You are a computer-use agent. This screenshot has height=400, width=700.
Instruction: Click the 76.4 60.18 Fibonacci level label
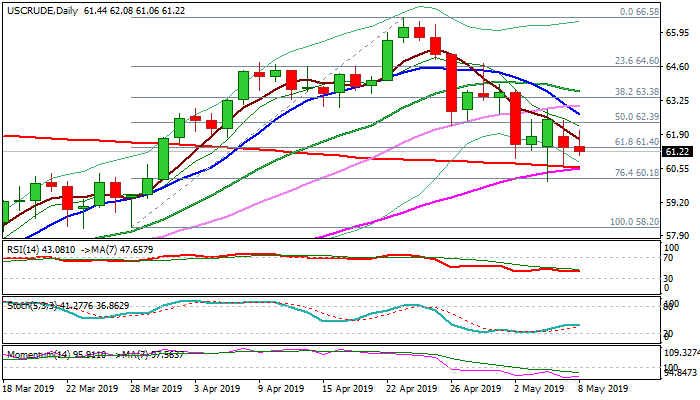coord(636,173)
